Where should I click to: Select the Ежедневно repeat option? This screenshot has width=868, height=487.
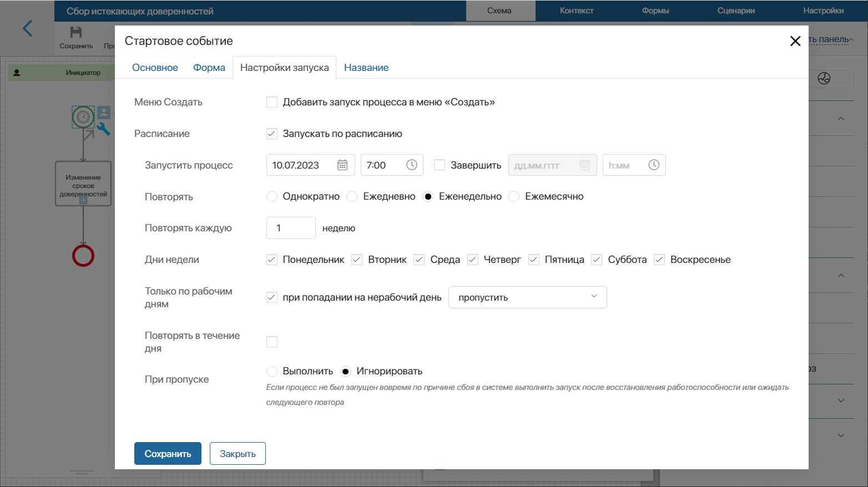click(x=352, y=196)
